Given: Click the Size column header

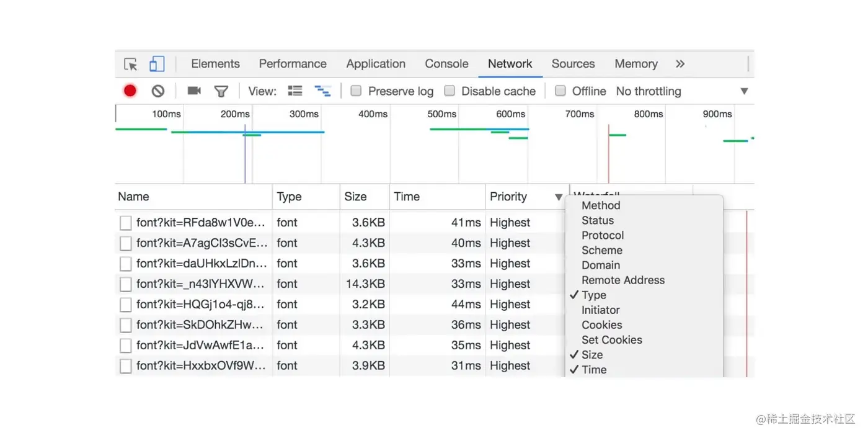Looking at the screenshot, I should coord(355,197).
